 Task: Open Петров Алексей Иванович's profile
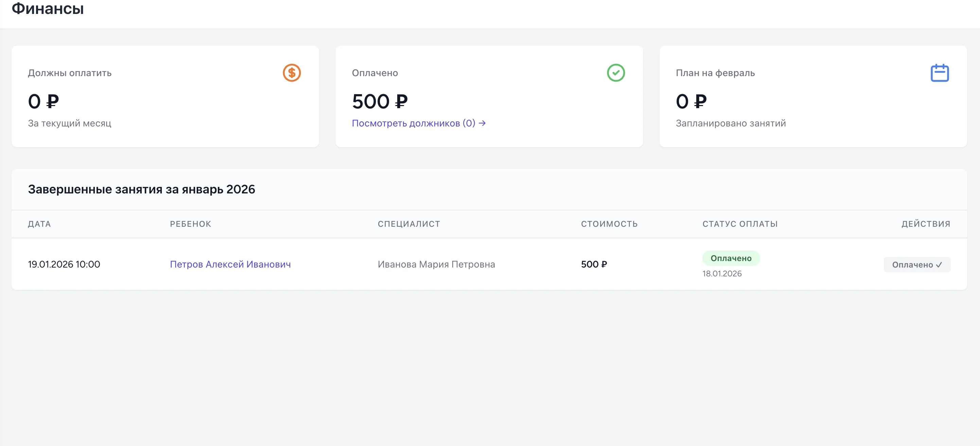click(x=230, y=264)
